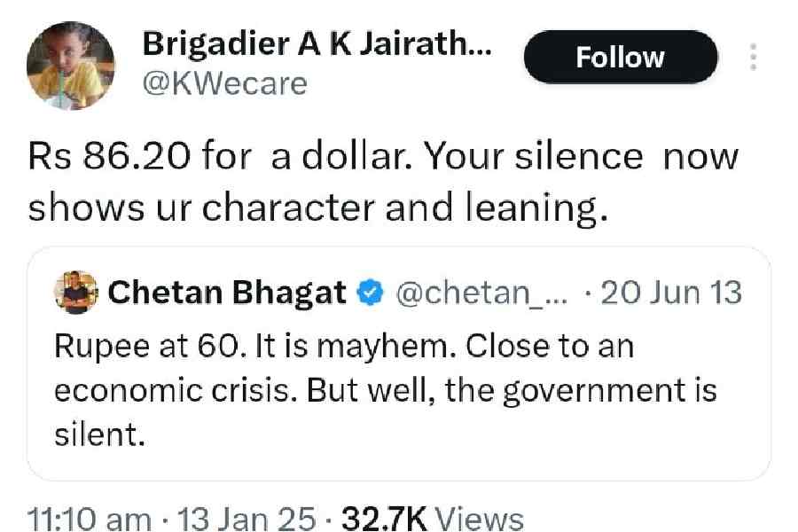Open the Chetan Bhagat name in quoted tweet
Screen dimensions: 798x532
pos(227,293)
